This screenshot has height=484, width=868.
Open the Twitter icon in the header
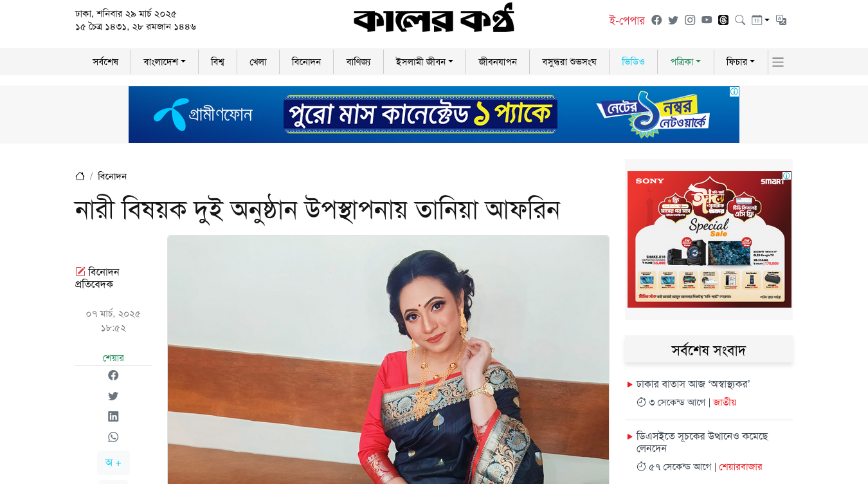point(673,20)
